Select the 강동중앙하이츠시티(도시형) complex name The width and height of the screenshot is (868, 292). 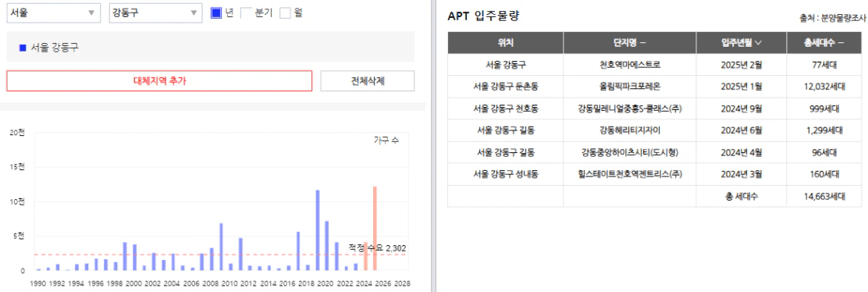(630, 152)
